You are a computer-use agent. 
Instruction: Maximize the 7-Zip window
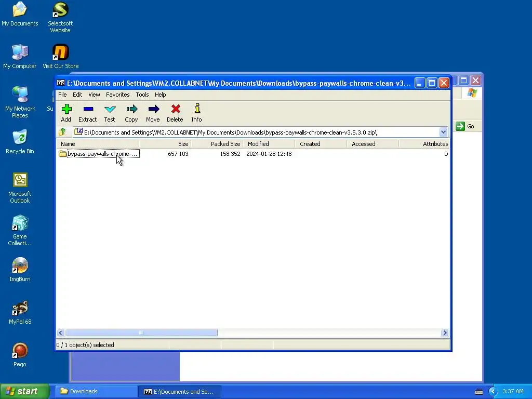432,83
